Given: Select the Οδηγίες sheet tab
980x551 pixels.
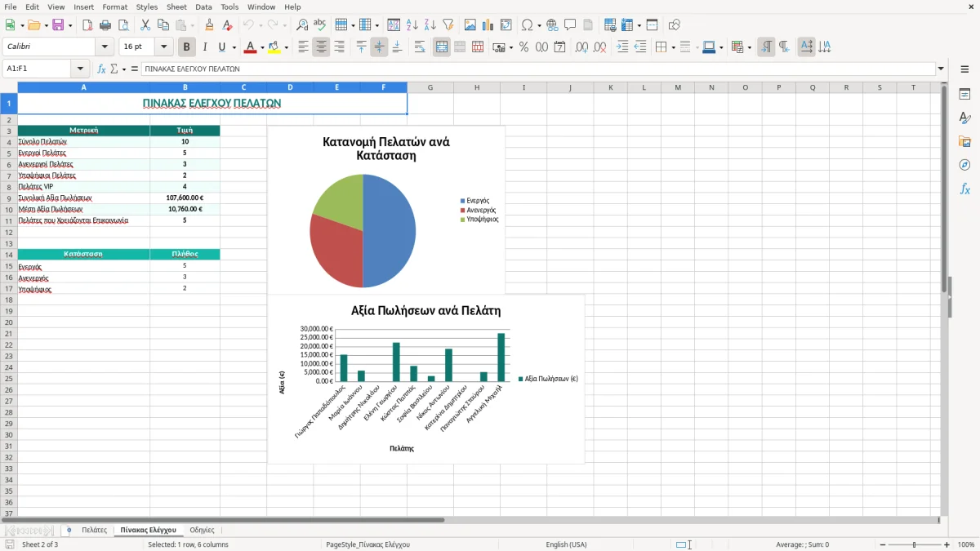Looking at the screenshot, I should click(x=202, y=531).
